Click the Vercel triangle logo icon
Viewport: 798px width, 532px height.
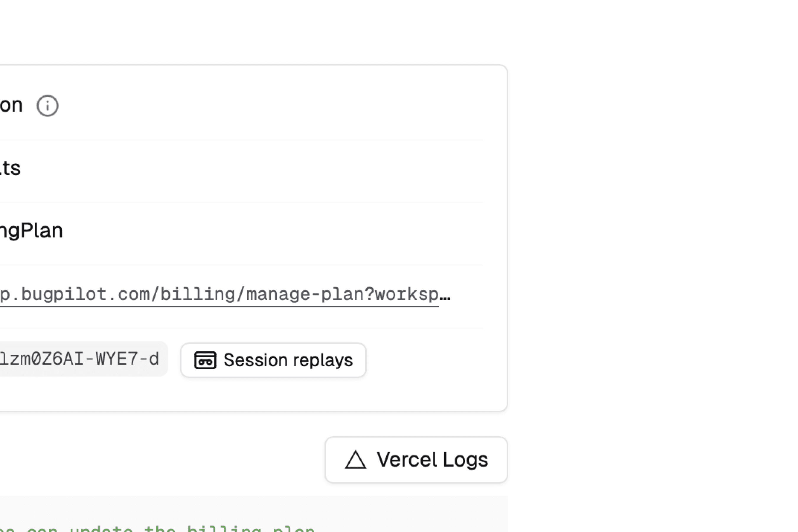tap(355, 460)
